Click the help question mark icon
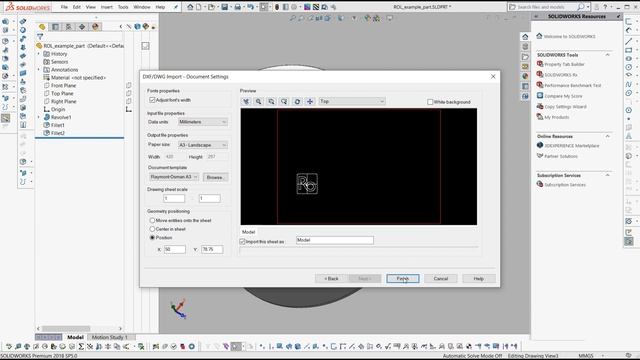The image size is (640, 360). tap(605, 7)
